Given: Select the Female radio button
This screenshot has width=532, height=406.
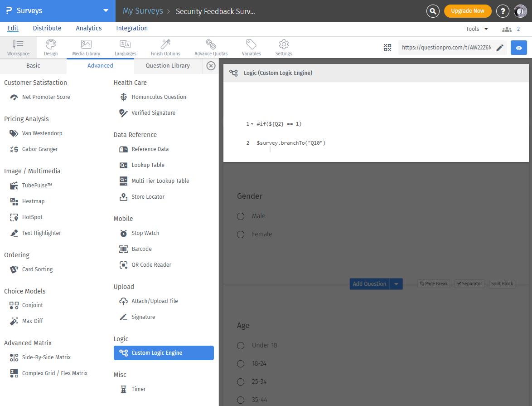Looking at the screenshot, I should (x=241, y=235).
